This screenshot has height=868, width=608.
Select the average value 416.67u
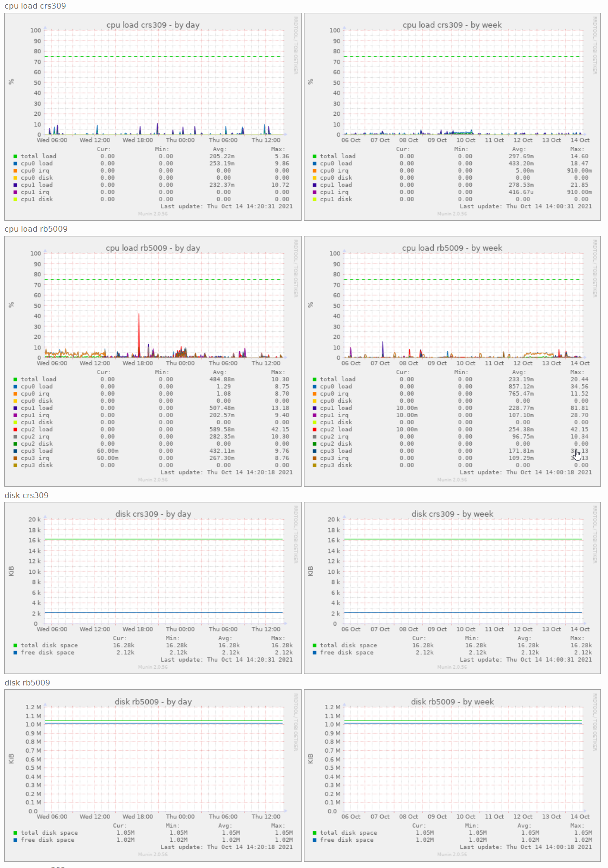[521, 192]
